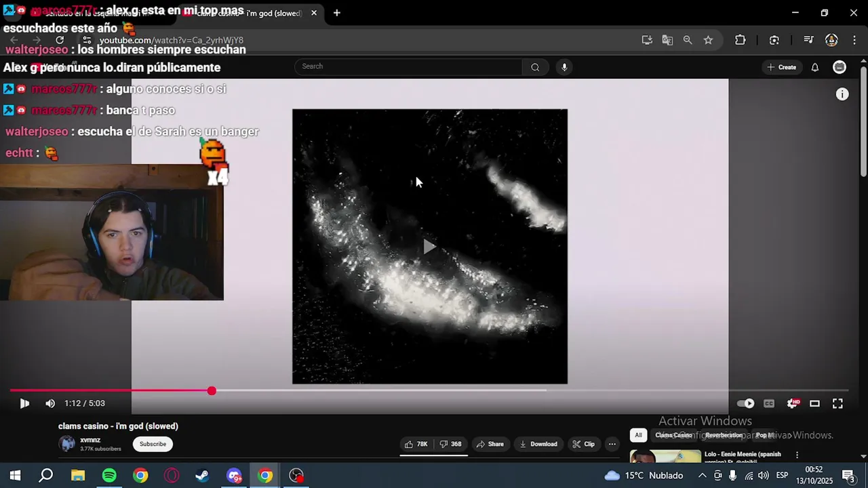The height and width of the screenshot is (488, 868).
Task: Switch to theater mode
Action: pos(814,403)
